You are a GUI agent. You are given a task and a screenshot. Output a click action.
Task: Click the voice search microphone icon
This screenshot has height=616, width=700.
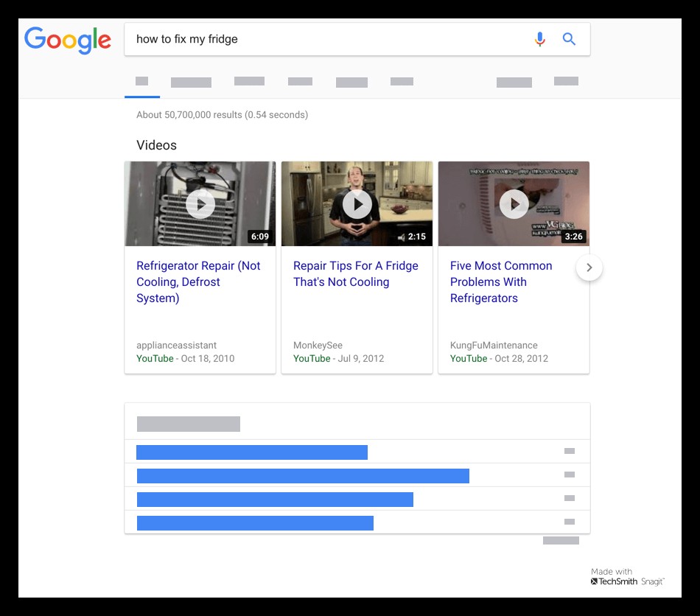tap(540, 38)
